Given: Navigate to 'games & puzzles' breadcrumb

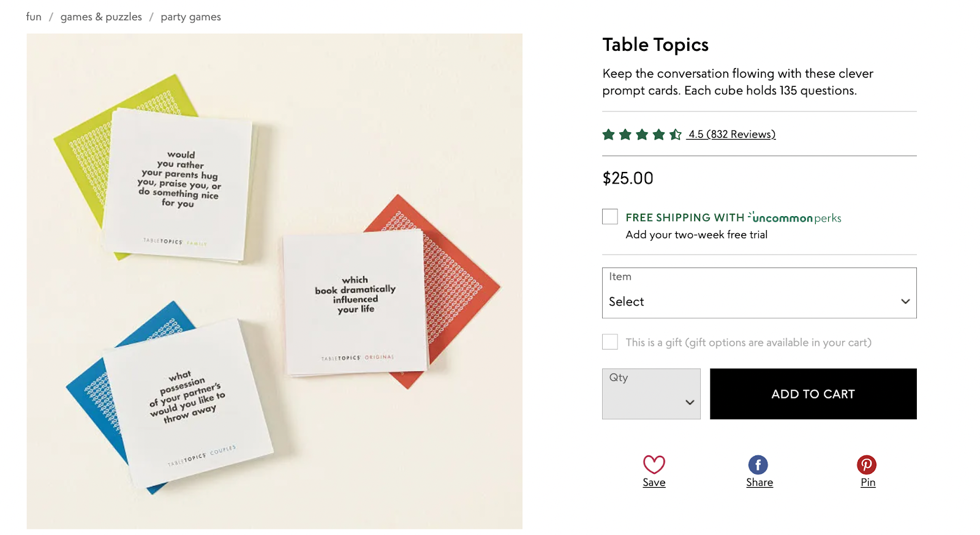Looking at the screenshot, I should pos(101,17).
